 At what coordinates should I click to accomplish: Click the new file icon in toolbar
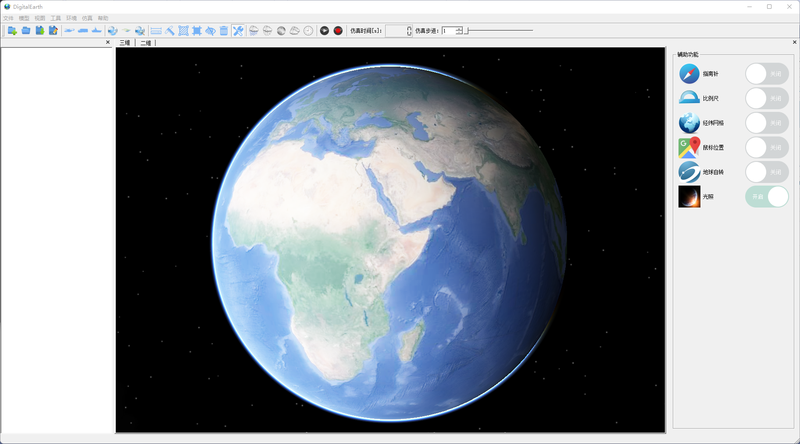pos(12,31)
